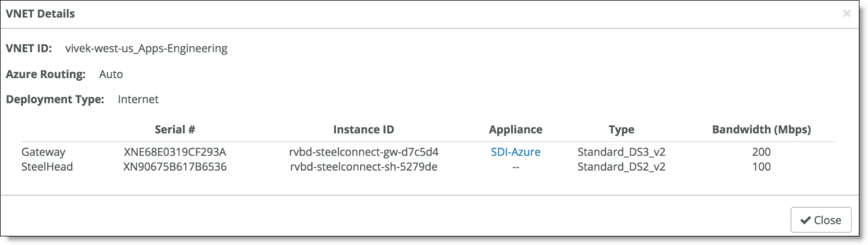This screenshot has width=868, height=245.
Task: Open the SDI-Azure appliance link
Action: point(516,152)
